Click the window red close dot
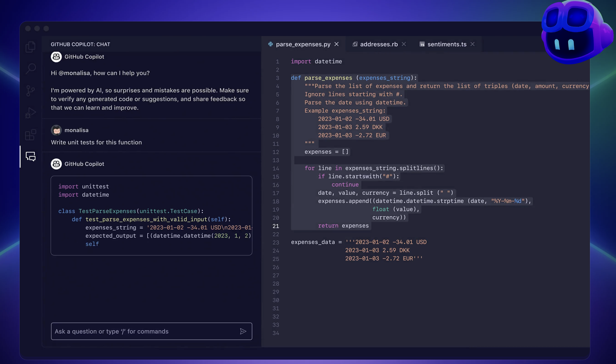This screenshot has width=616, height=364. pos(28,28)
